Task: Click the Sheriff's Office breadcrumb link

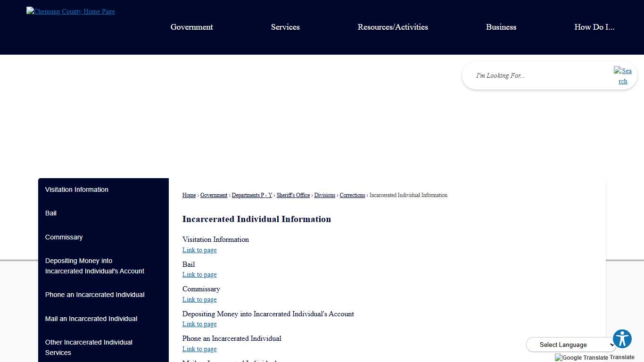Action: [x=293, y=195]
